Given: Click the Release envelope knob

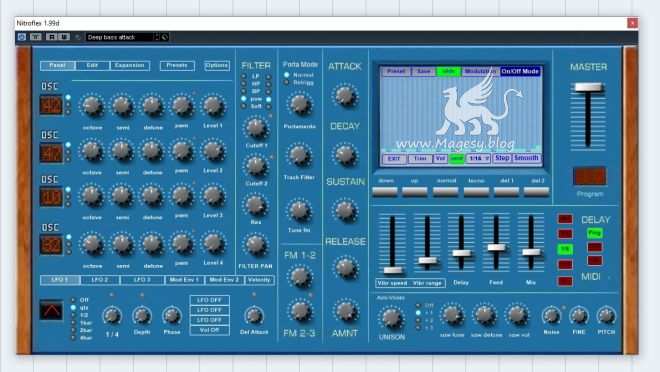Looking at the screenshot, I should click(346, 268).
